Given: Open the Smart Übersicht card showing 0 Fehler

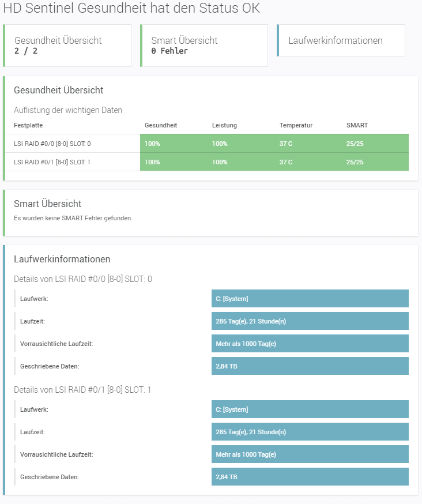Looking at the screenshot, I should click(205, 46).
